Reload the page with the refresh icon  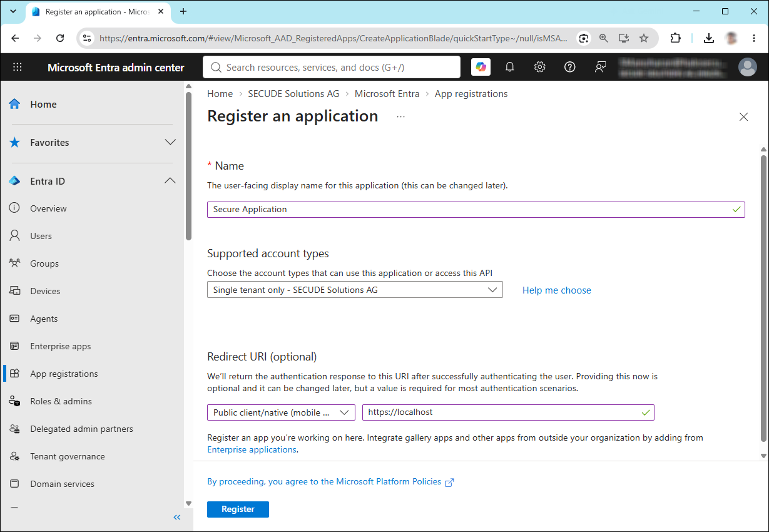[60, 38]
